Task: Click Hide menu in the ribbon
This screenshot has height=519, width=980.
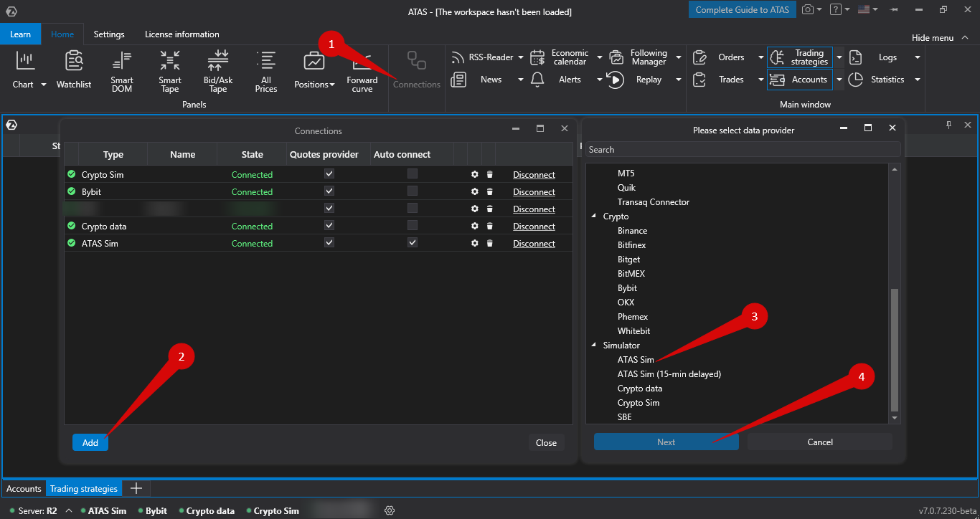Action: pos(941,37)
